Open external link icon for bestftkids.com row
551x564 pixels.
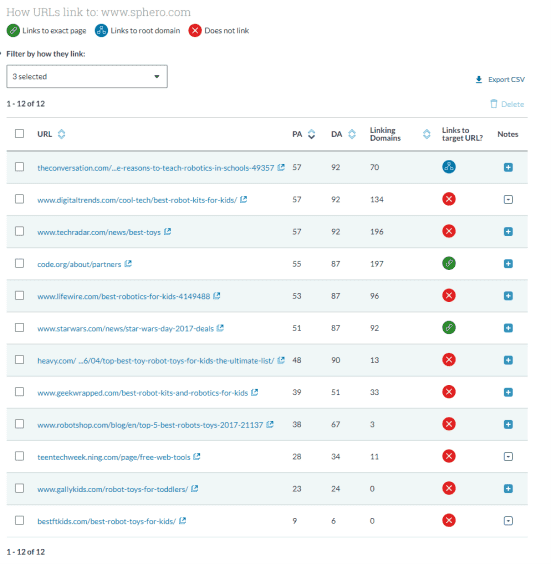coord(182,520)
